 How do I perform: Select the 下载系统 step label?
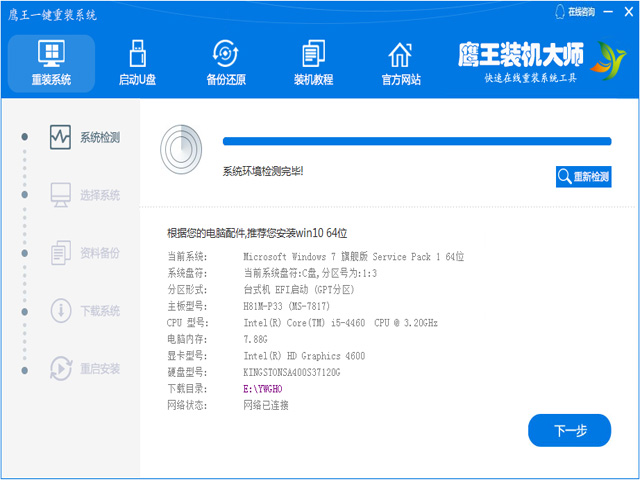coord(100,311)
